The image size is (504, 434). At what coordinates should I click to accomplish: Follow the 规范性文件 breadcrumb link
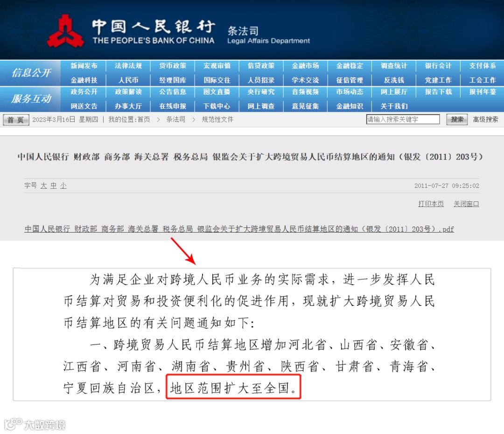217,119
